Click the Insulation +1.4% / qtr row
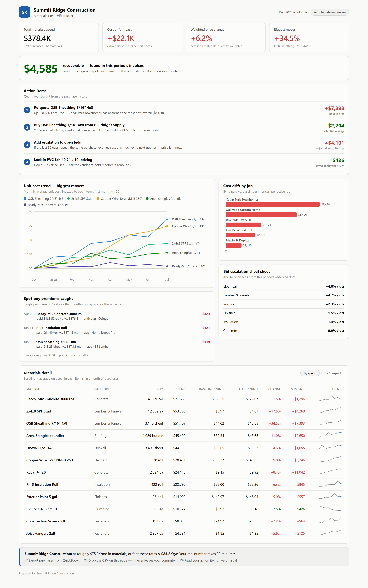The width and height of the screenshot is (368, 588). tap(284, 322)
